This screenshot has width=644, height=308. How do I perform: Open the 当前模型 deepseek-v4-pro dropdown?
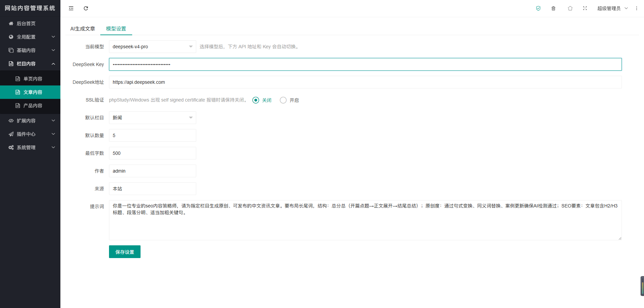click(x=153, y=47)
